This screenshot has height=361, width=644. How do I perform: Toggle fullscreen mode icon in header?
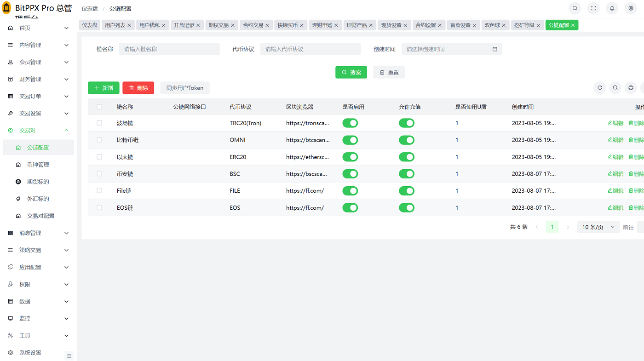[593, 8]
